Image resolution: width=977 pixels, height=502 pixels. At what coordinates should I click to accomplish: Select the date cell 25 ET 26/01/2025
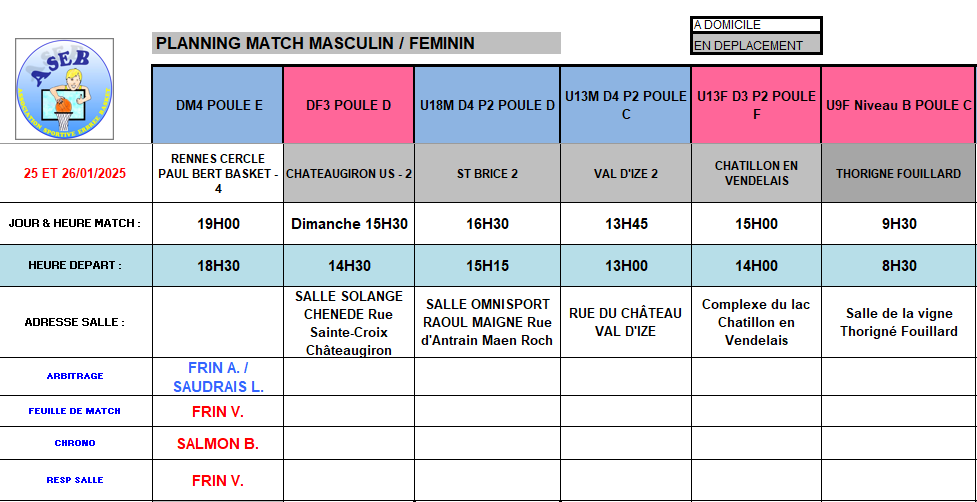coord(76,173)
